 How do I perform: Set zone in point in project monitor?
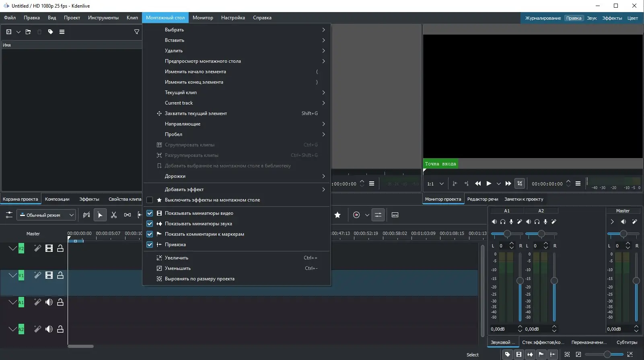pos(455,183)
